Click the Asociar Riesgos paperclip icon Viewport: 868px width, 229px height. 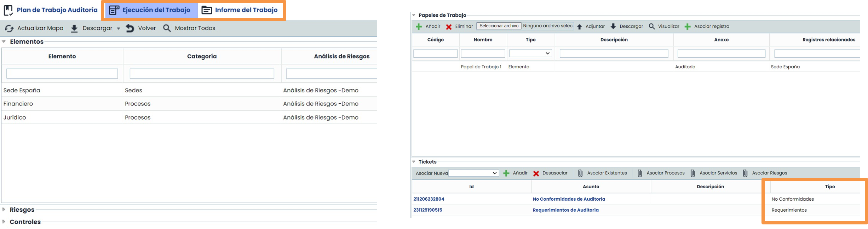point(745,173)
